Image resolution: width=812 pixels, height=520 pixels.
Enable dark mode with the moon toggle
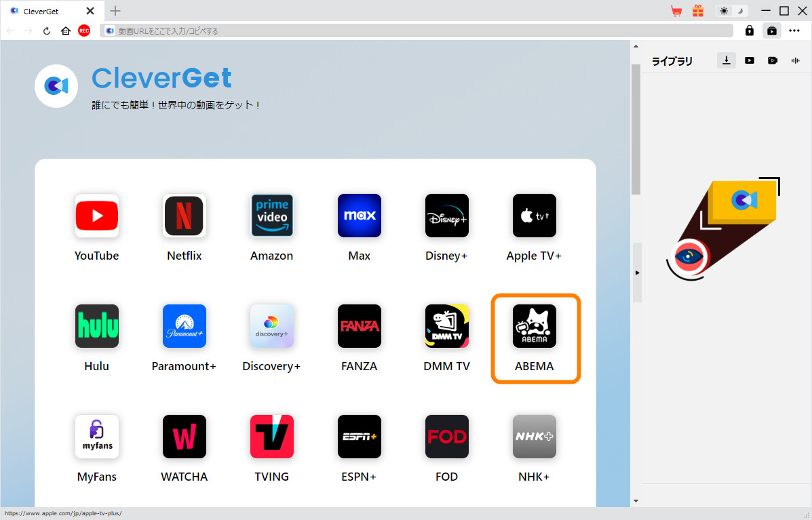pyautogui.click(x=739, y=11)
